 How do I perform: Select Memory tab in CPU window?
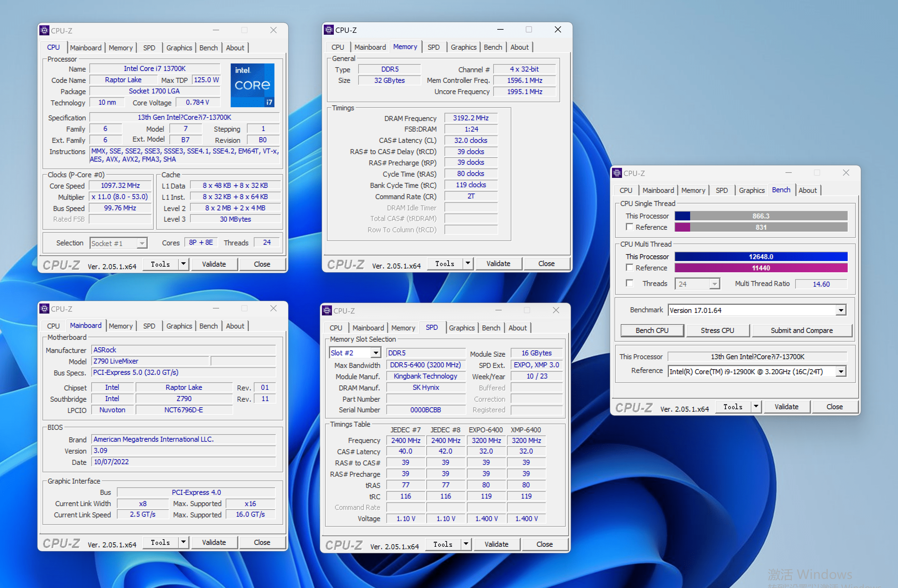tap(121, 48)
